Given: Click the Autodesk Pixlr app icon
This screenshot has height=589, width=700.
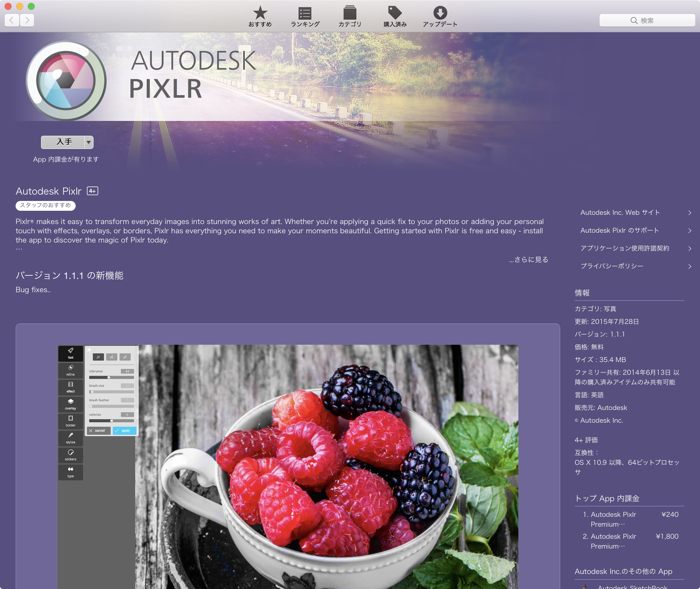Looking at the screenshot, I should click(66, 81).
